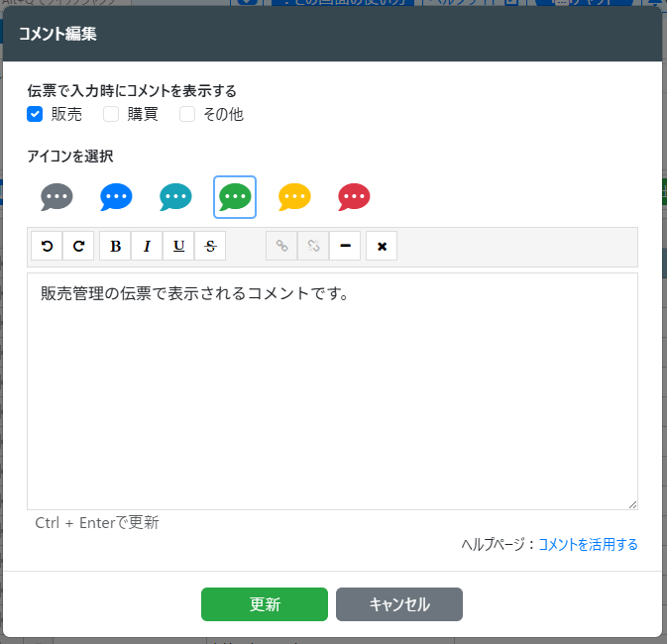Select the gray comment bubble icon
Screen dimensions: 667x644
[x=56, y=197]
